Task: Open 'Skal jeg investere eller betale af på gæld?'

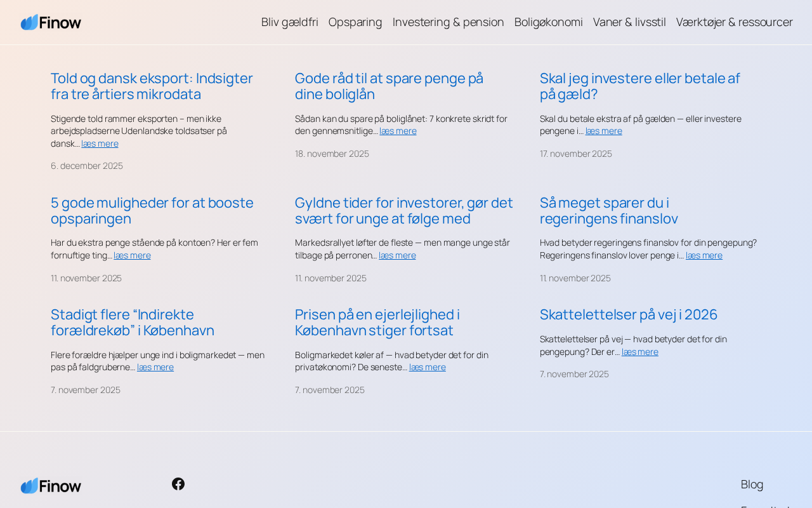Action: point(639,86)
